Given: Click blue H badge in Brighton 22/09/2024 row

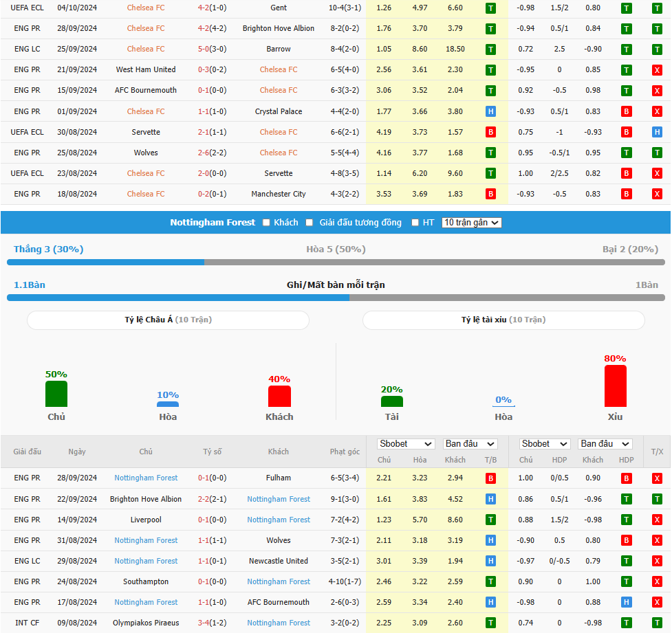Looking at the screenshot, I should tap(490, 499).
